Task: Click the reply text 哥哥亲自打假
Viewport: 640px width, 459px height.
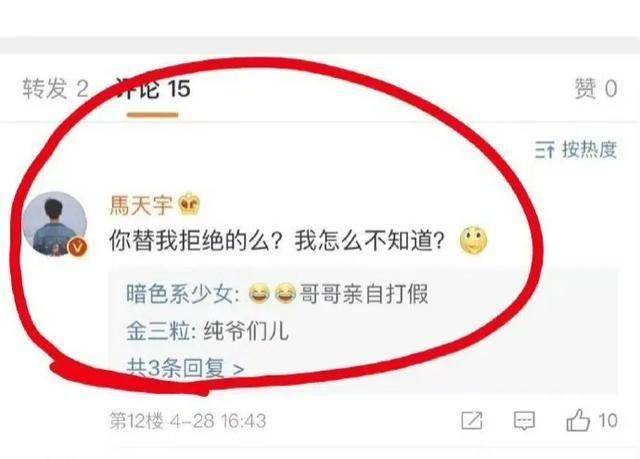Action: pyautogui.click(x=364, y=293)
